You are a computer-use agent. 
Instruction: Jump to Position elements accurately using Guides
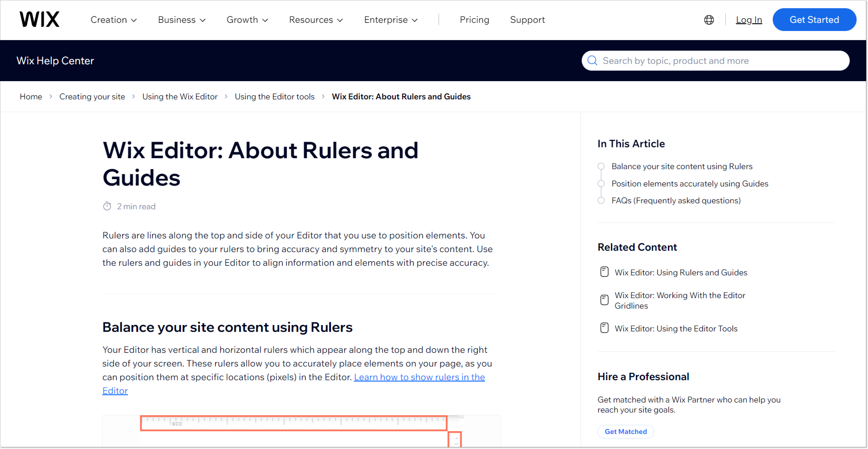coord(690,183)
